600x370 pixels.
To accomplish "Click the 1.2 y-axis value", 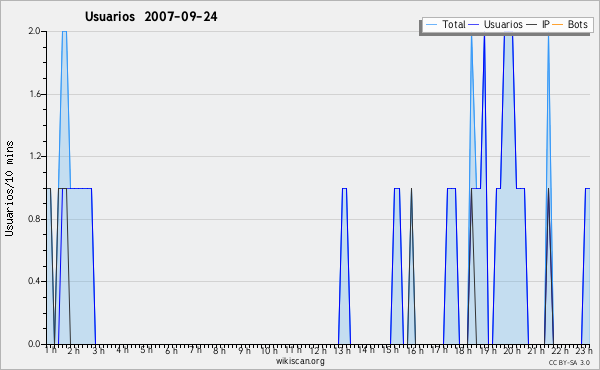I will pos(34,156).
